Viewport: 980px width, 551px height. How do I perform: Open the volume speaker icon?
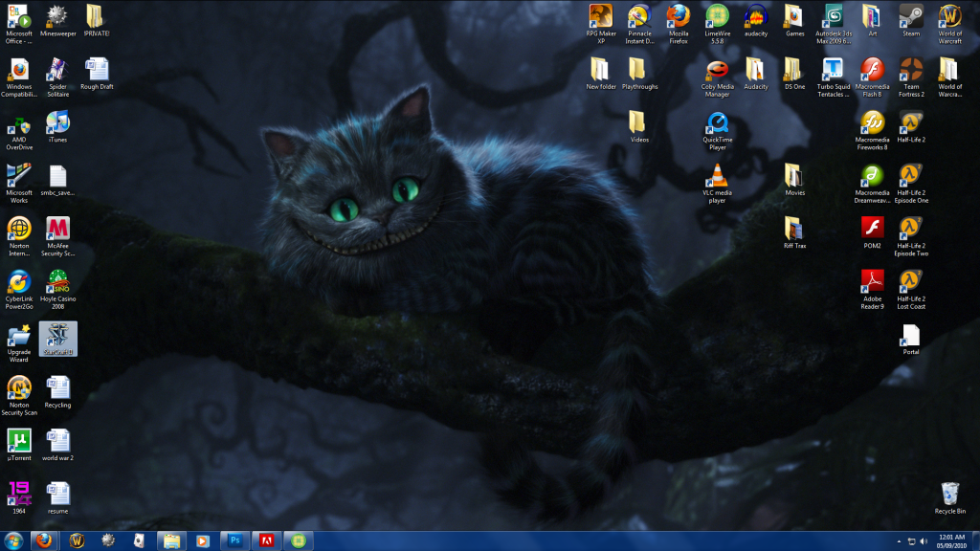tap(924, 541)
